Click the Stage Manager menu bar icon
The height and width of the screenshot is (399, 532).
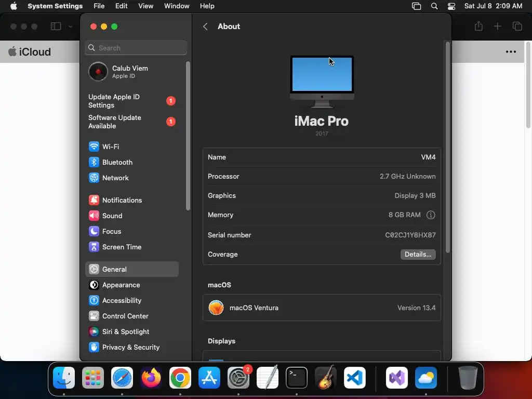point(416,6)
